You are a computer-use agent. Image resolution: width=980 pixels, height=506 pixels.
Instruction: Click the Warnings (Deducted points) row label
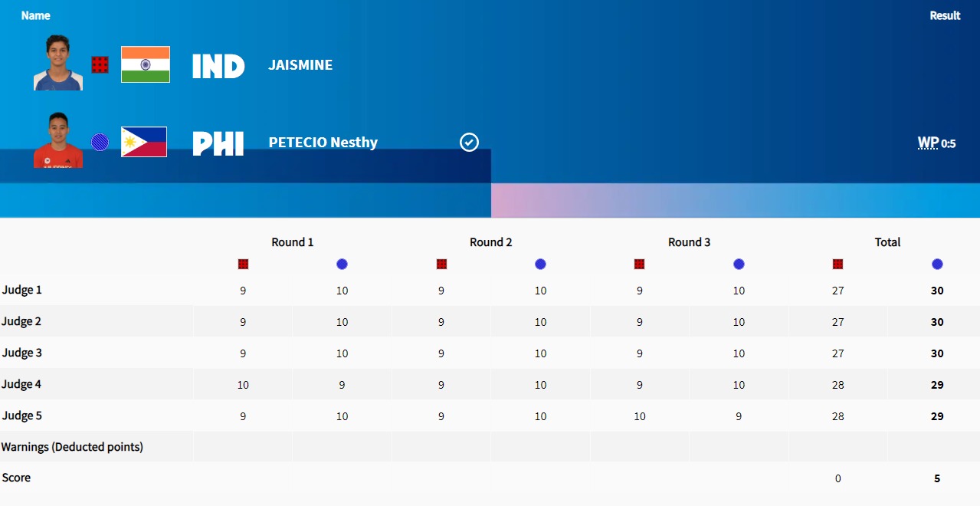[72, 446]
